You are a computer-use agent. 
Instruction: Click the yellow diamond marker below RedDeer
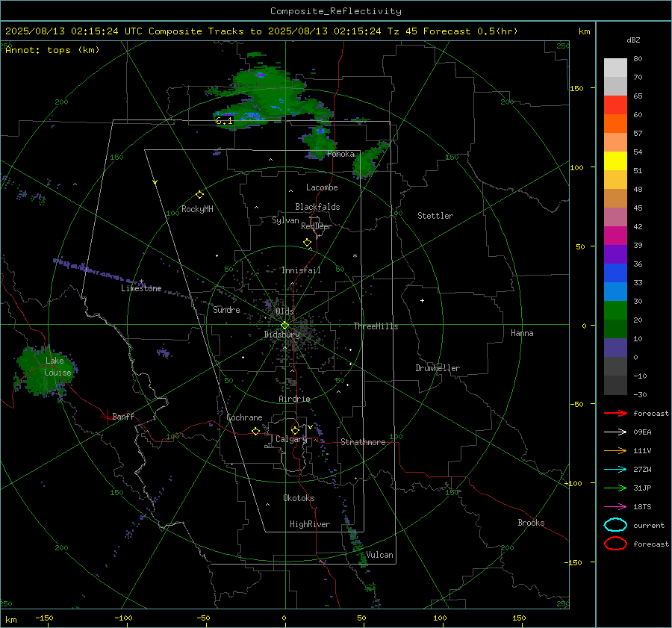[307, 243]
